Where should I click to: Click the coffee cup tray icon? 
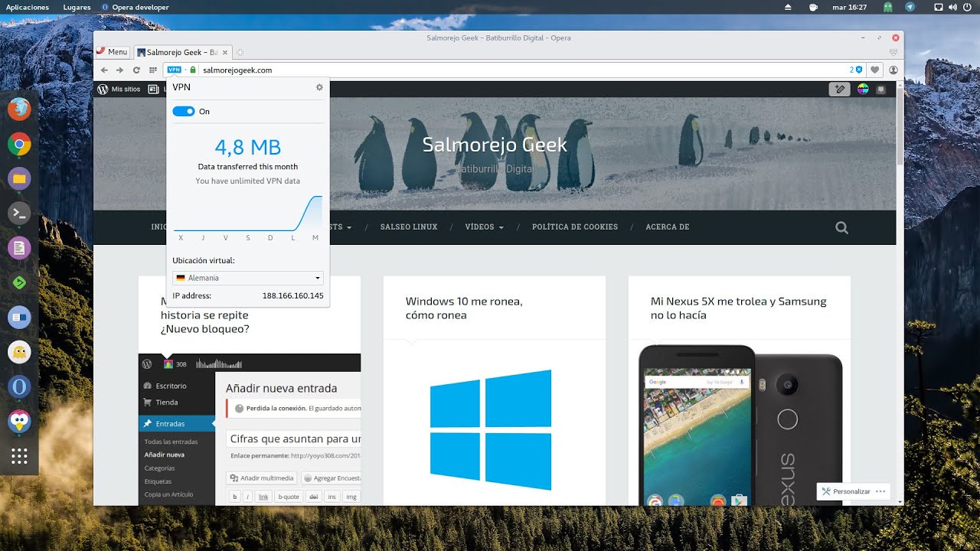click(x=813, y=7)
